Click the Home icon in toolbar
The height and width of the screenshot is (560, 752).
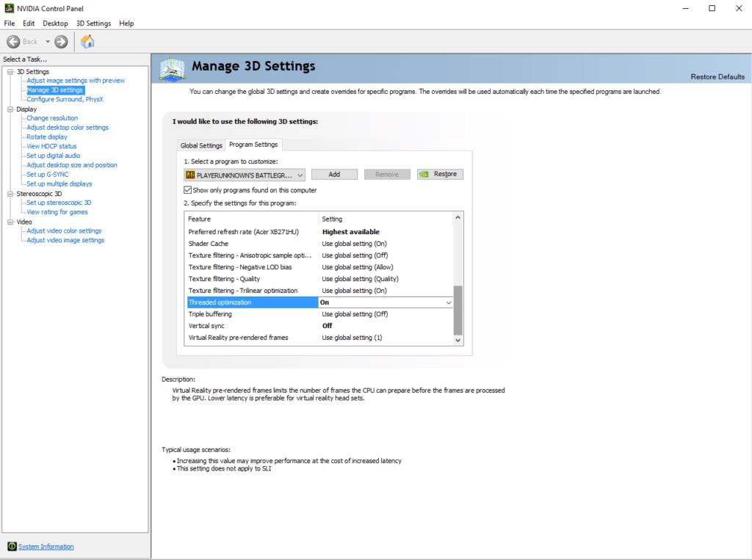[x=87, y=42]
